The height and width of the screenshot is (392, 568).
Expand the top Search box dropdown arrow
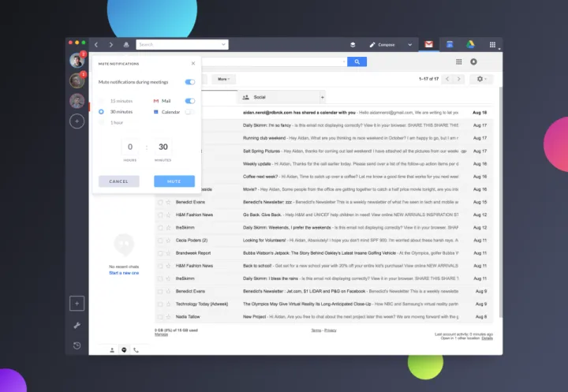tap(223, 44)
